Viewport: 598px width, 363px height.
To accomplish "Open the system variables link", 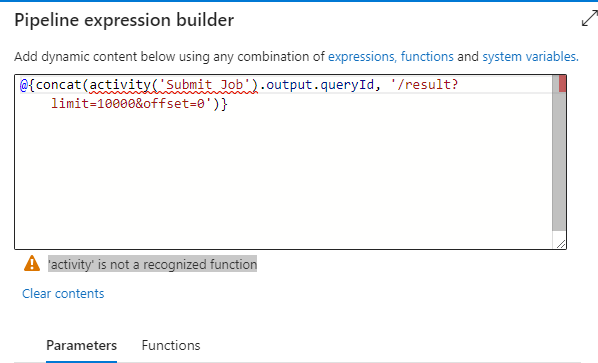I will pos(530,56).
